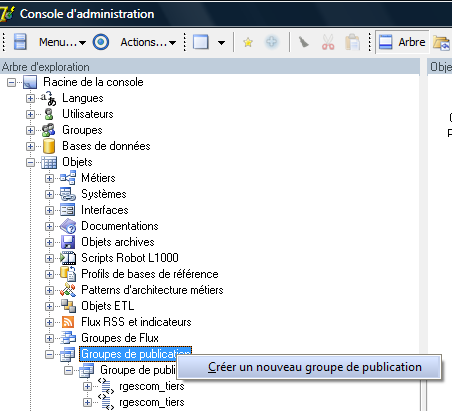Select Patterns d'architecture métiers item
This screenshot has width=452, height=411.
pyautogui.click(x=152, y=290)
